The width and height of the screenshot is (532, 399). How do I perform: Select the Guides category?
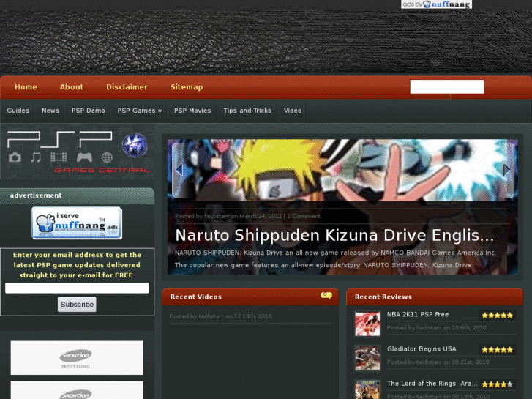point(18,111)
